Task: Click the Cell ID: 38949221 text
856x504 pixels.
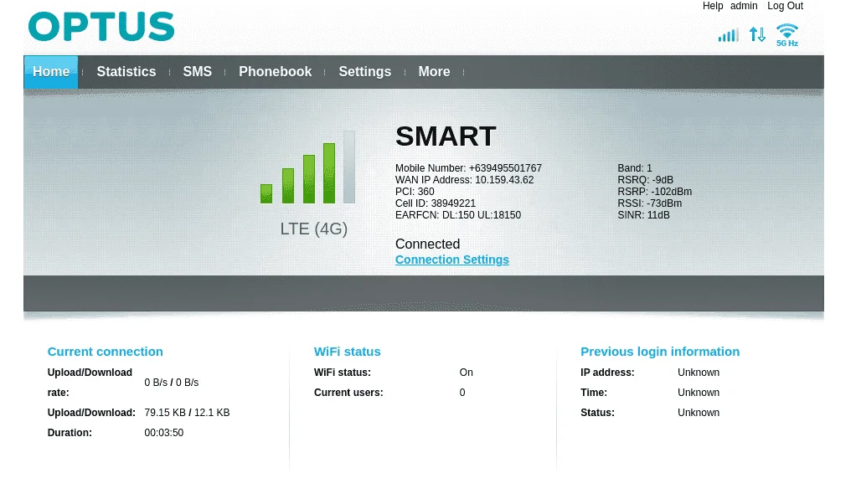Action: coord(436,203)
